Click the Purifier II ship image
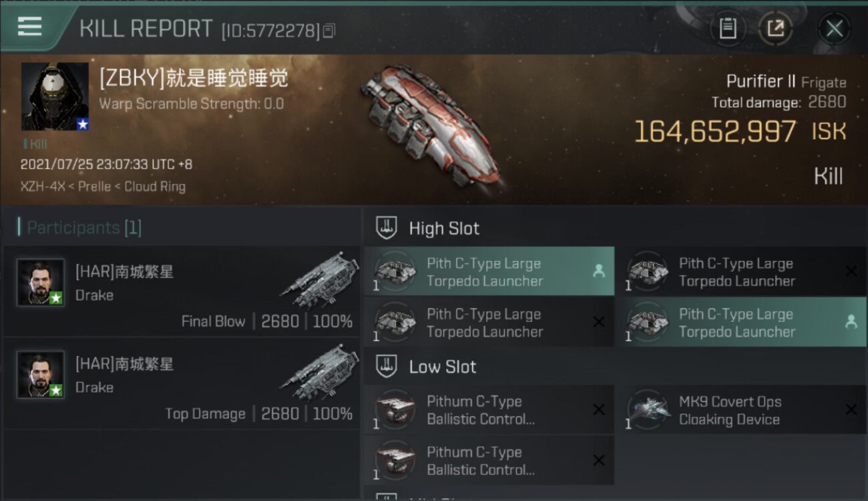 pyautogui.click(x=432, y=125)
